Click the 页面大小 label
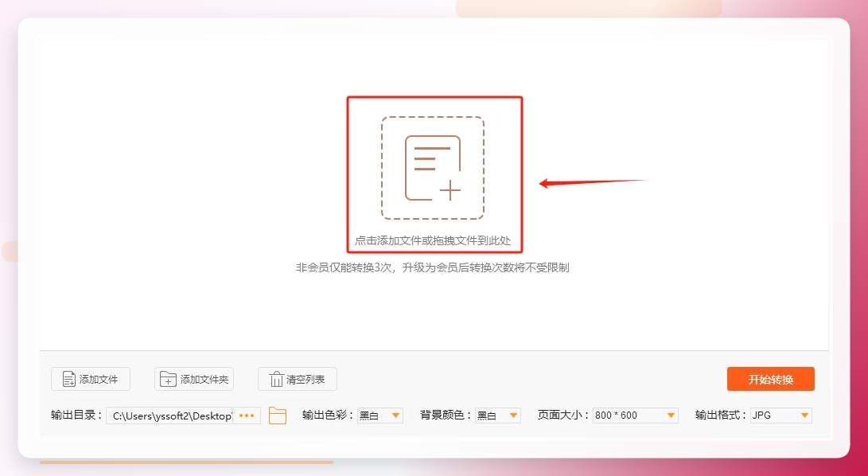 (x=563, y=415)
